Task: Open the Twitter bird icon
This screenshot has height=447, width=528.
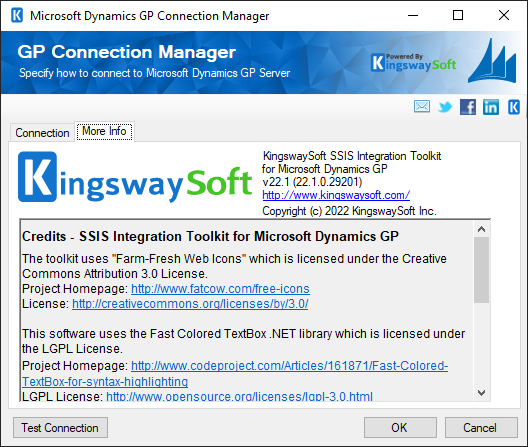Action: click(x=445, y=107)
